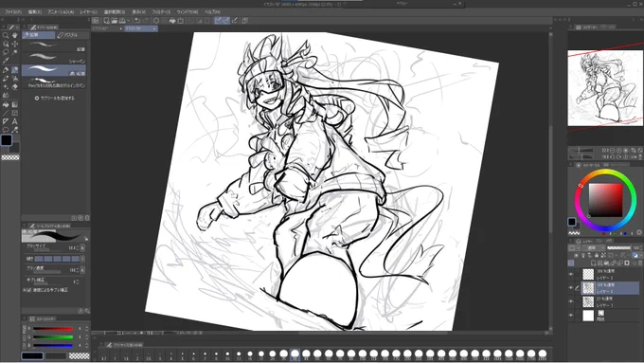Select the Frame Border tool
This screenshot has height=363, width=644.
click(15, 113)
